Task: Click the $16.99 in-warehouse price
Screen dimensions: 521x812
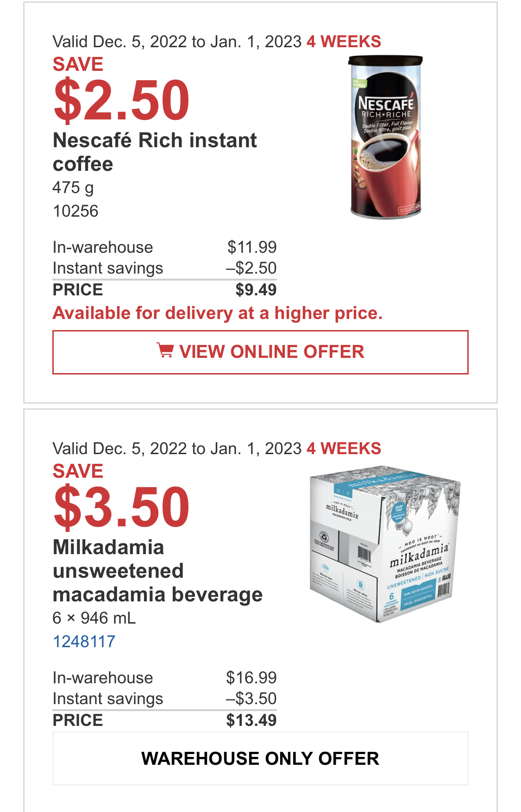Action: (251, 678)
